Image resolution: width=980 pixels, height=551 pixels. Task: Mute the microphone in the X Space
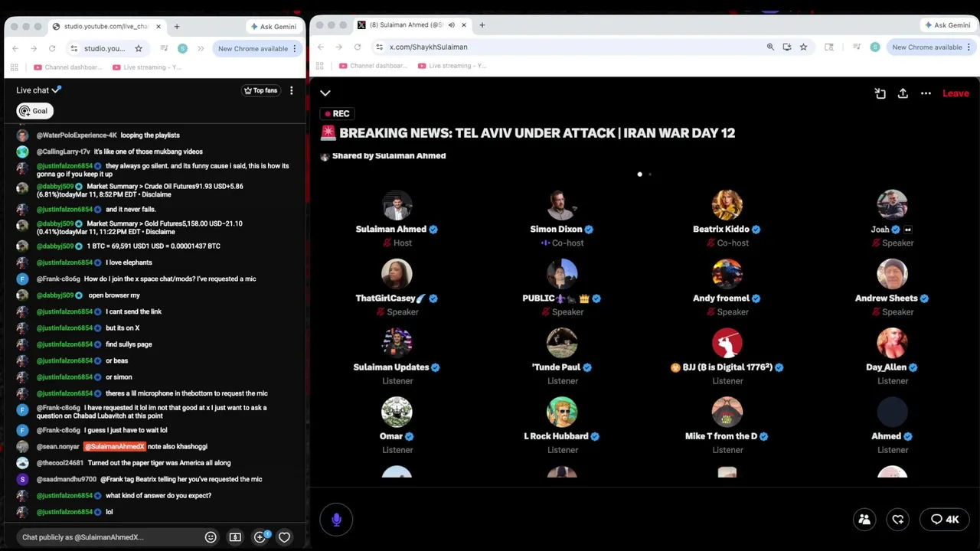(336, 520)
